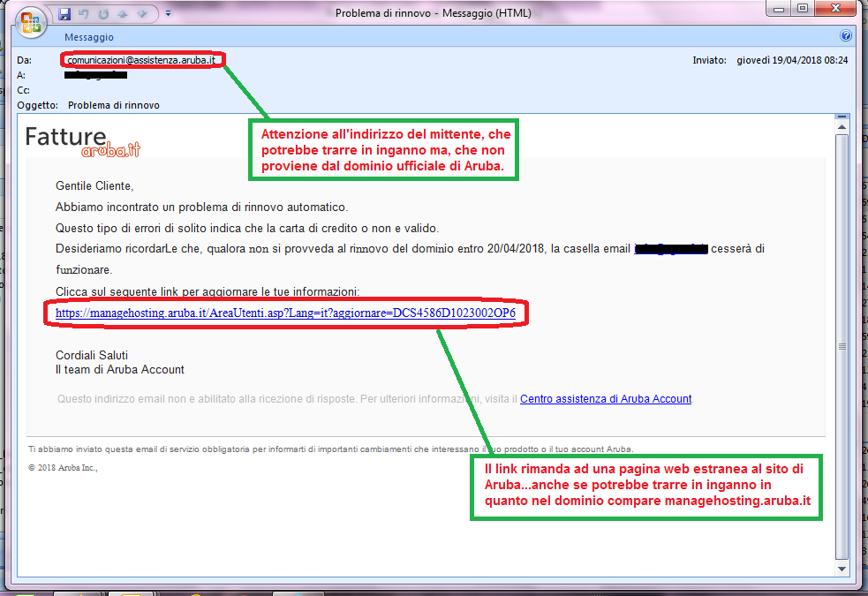The image size is (868, 596).
Task: Open the Office button menu
Action: (31, 22)
